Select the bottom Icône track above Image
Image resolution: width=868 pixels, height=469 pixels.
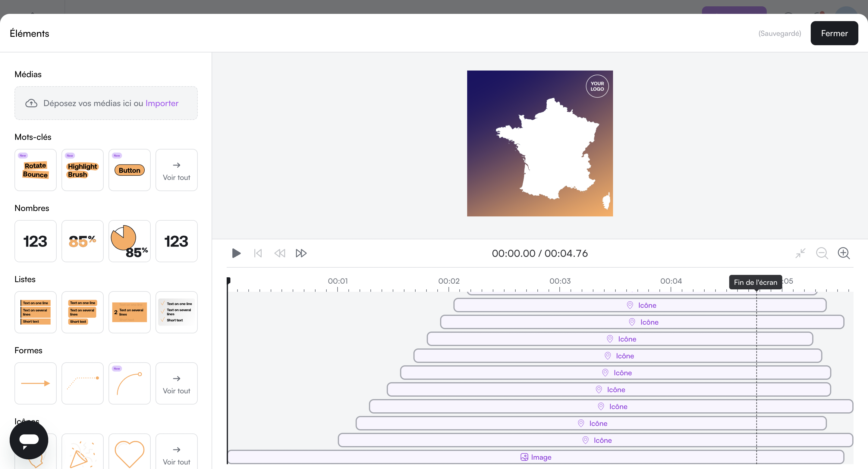[x=596, y=440]
